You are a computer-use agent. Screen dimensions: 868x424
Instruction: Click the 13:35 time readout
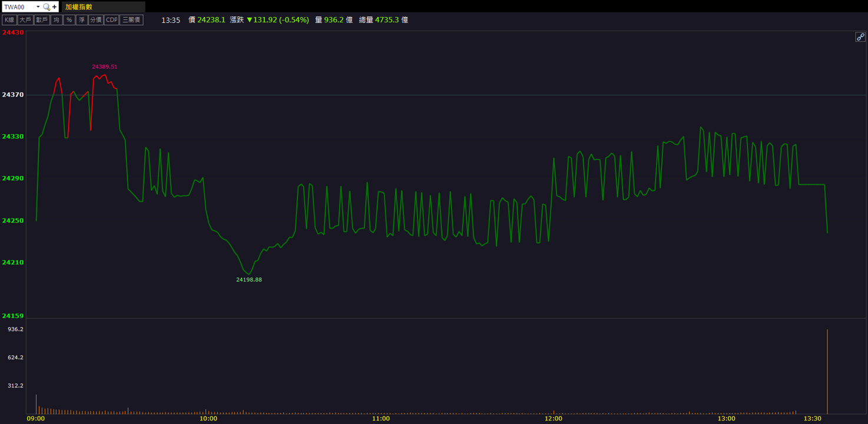[x=171, y=20]
